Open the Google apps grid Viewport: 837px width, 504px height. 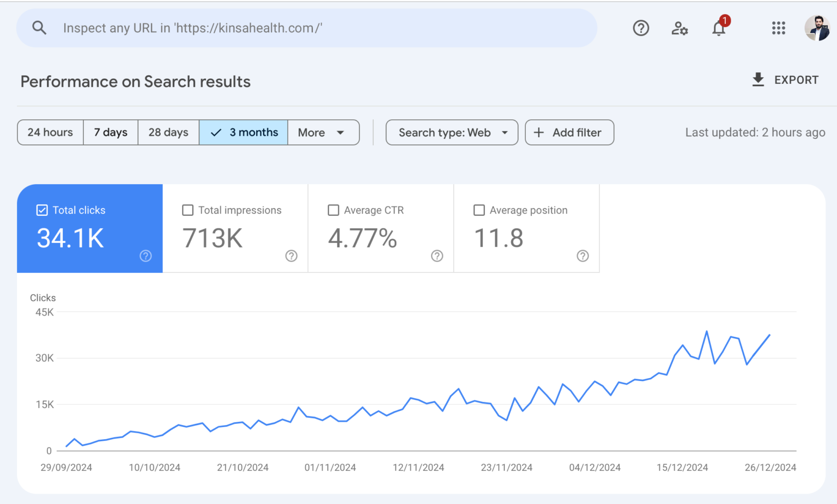pos(779,28)
